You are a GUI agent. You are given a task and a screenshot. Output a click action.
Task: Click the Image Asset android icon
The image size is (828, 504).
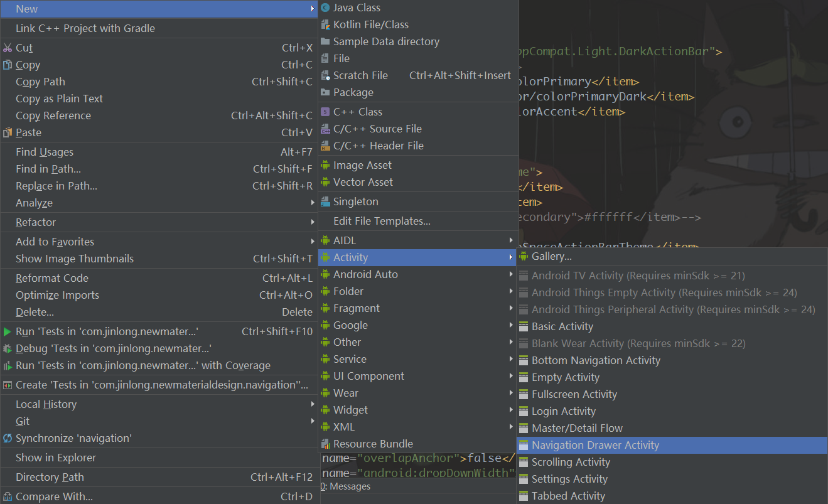point(325,165)
